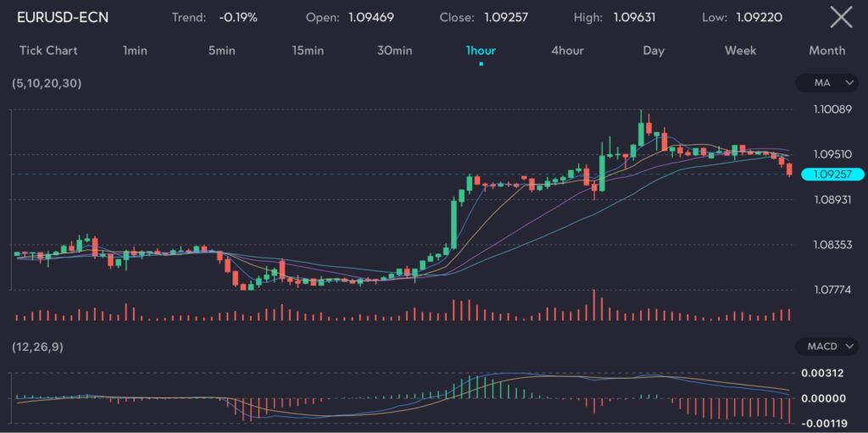Screen dimensions: 868x433
Task: Click the EURUSD-ECN symbol title
Action: coord(63,17)
